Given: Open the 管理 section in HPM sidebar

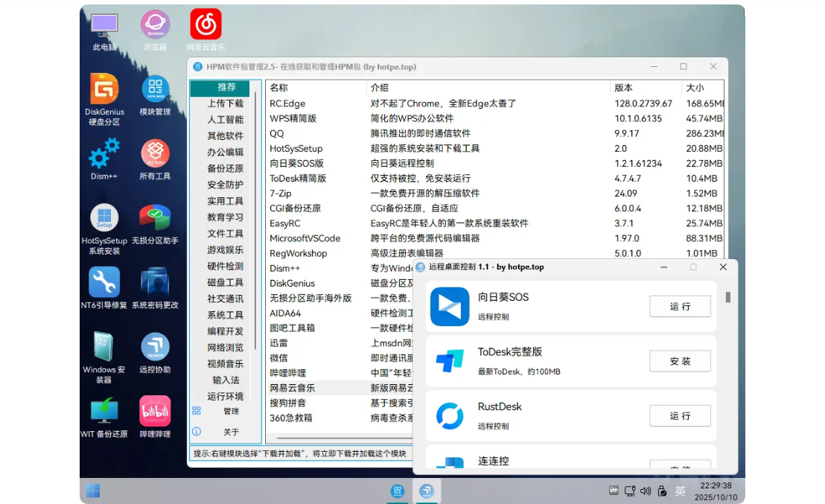Looking at the screenshot, I should [226, 411].
